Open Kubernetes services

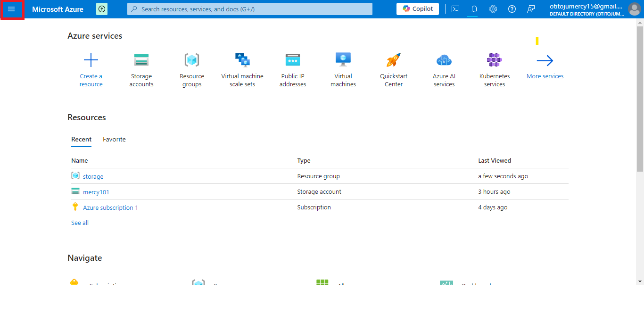(494, 60)
